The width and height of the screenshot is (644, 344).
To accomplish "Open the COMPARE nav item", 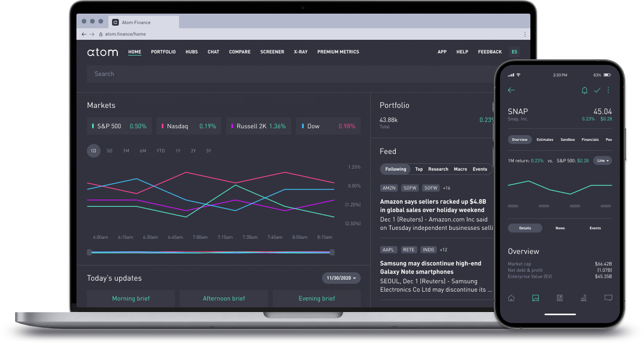I will tap(240, 52).
